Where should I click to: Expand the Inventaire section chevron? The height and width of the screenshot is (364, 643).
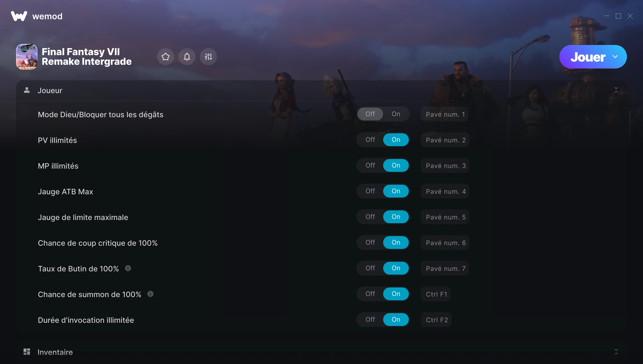(x=616, y=352)
